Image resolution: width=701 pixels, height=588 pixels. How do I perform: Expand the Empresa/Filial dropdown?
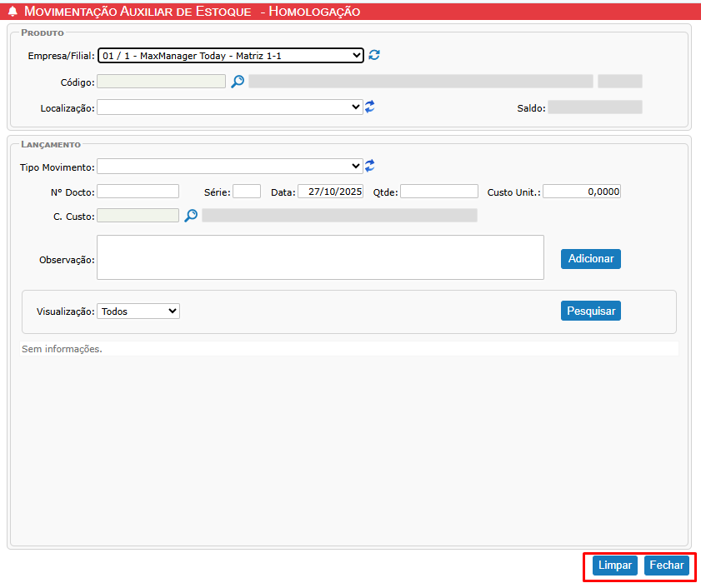pos(230,56)
